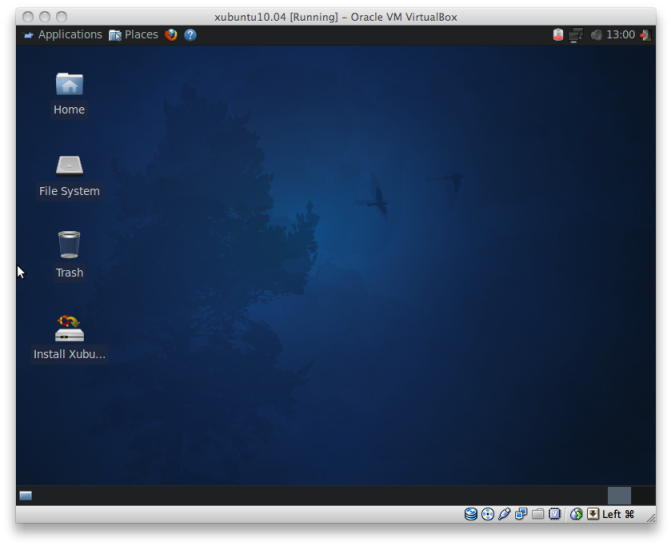Open the blue question-mark help icon
The image size is (671, 546).
point(190,35)
